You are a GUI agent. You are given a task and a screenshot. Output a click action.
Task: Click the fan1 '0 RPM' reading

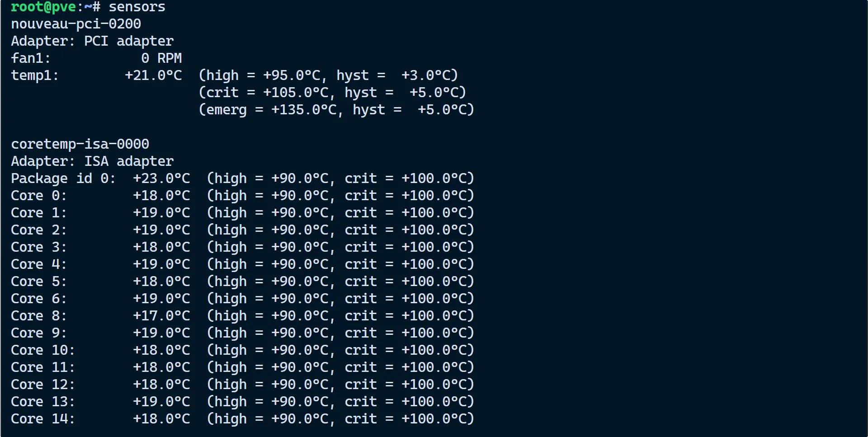click(x=161, y=58)
